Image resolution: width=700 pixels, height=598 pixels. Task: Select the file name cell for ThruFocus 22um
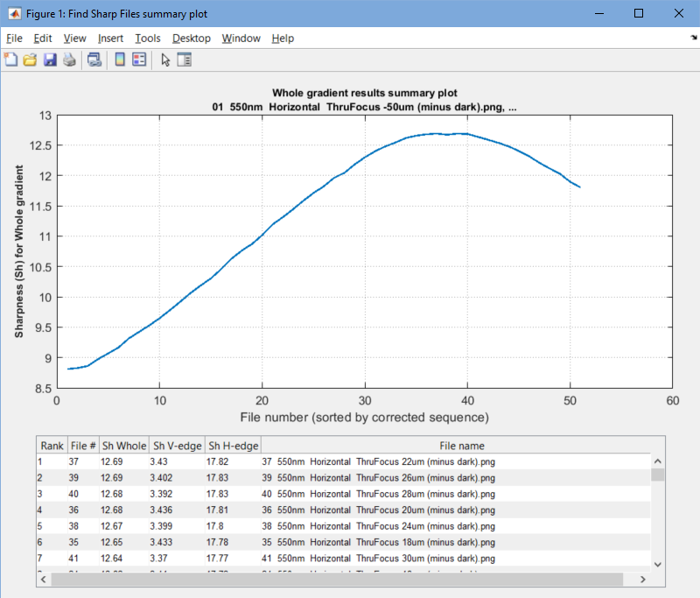pos(456,461)
